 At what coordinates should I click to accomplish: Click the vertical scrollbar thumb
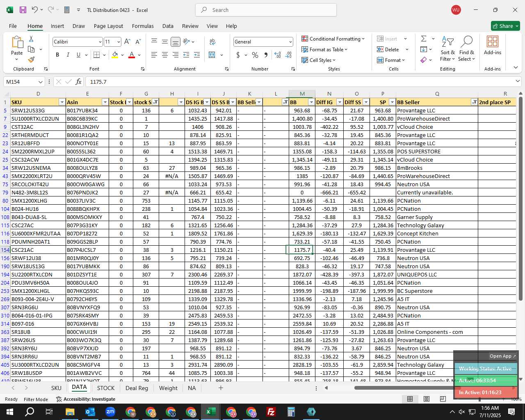[x=520, y=199]
